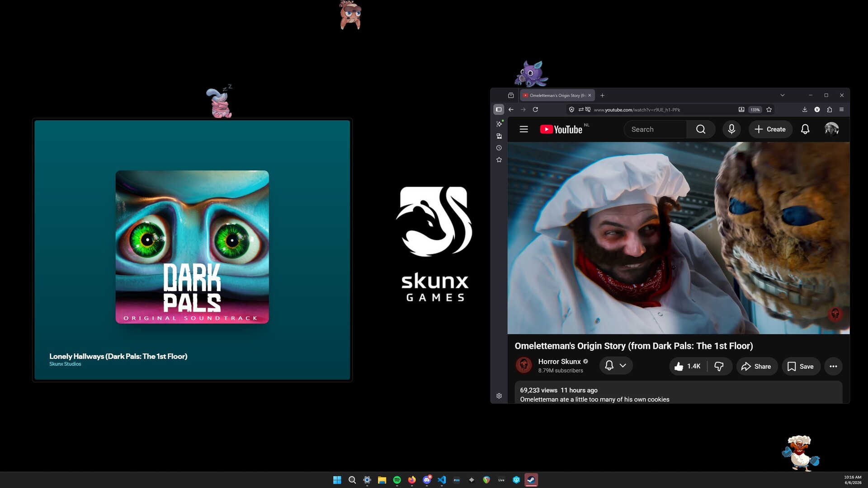This screenshot has width=868, height=488.
Task: Open Discord from the taskbar
Action: (x=427, y=480)
